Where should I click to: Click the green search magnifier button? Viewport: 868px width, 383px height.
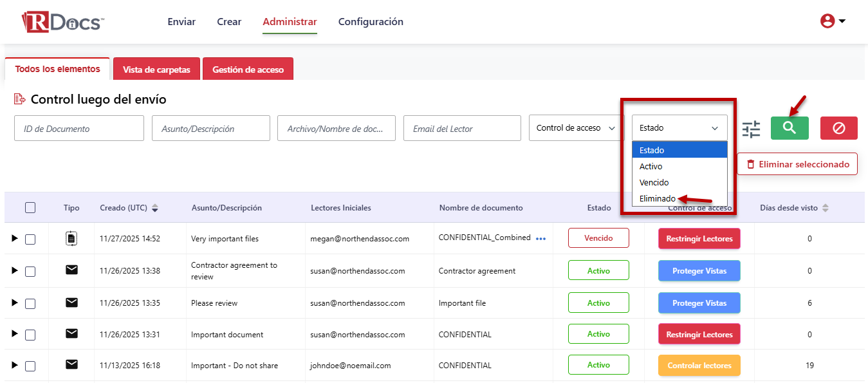pos(790,128)
